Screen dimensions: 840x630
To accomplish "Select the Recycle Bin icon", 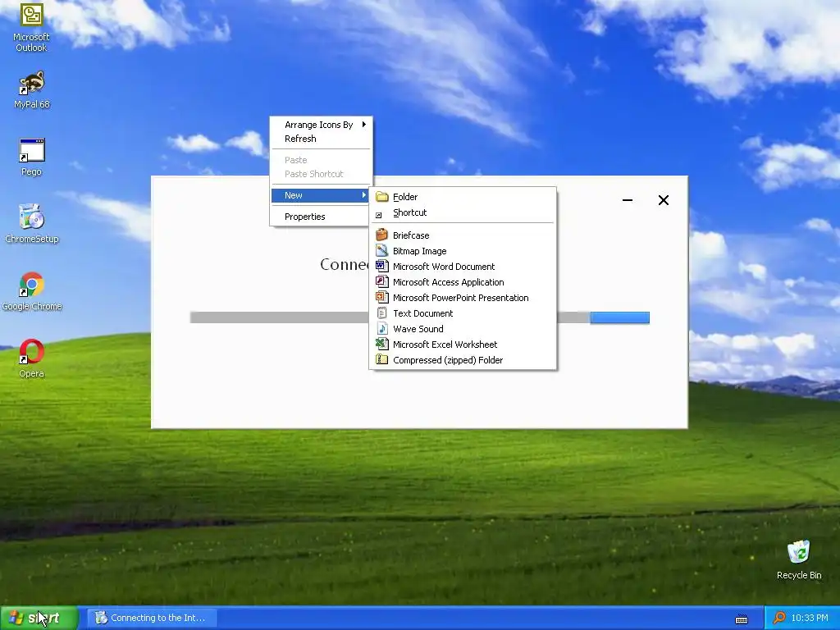I will (x=799, y=560).
